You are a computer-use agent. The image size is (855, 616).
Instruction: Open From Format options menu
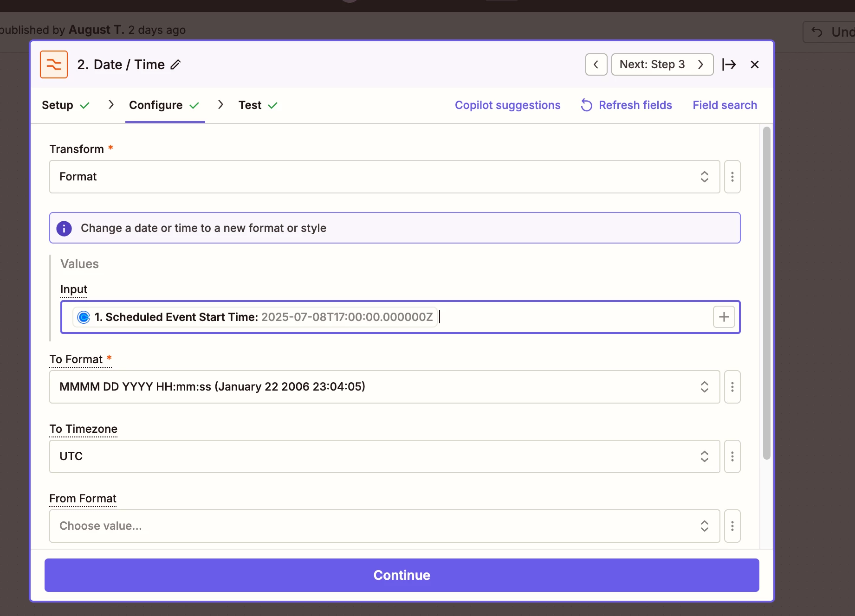[x=732, y=526]
